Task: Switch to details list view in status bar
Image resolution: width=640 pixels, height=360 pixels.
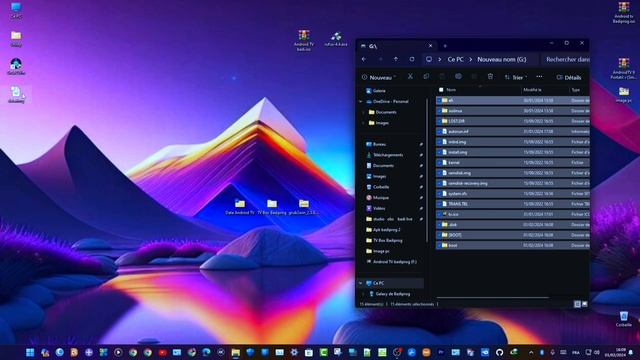Action: (577, 304)
